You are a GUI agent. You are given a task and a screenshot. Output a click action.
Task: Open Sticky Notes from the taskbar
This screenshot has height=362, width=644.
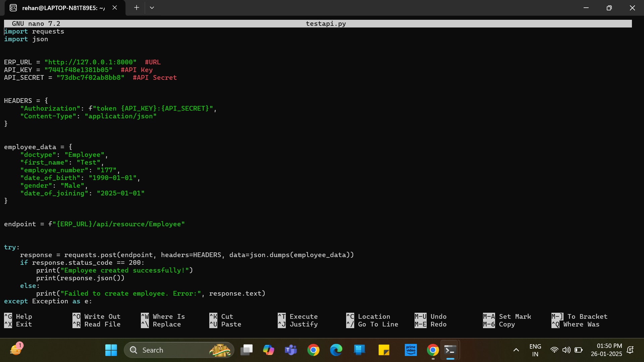click(384, 350)
